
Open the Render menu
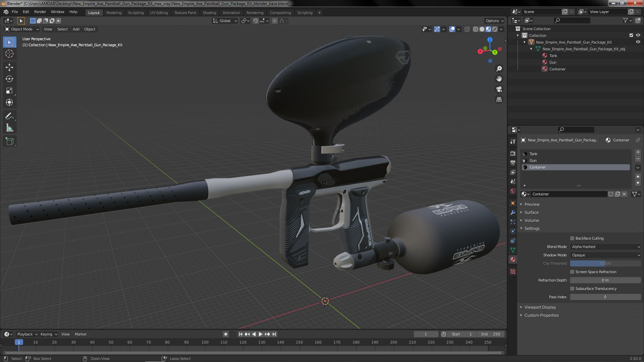[x=40, y=12]
